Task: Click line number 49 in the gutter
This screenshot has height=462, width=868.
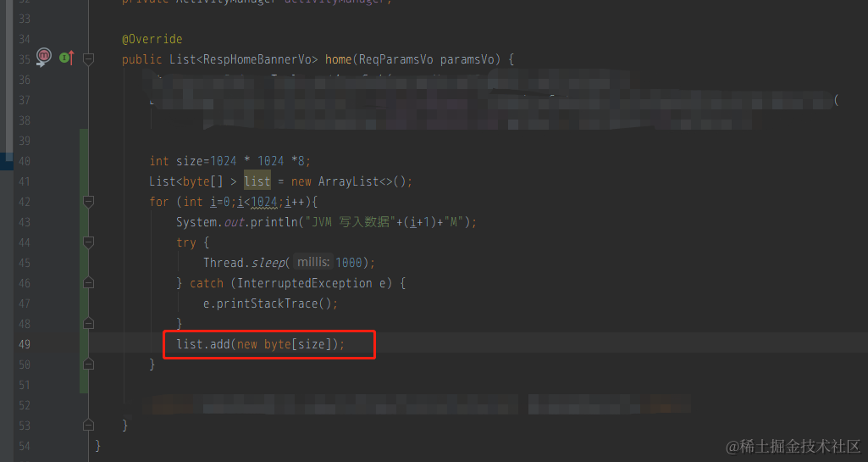Action: 25,344
